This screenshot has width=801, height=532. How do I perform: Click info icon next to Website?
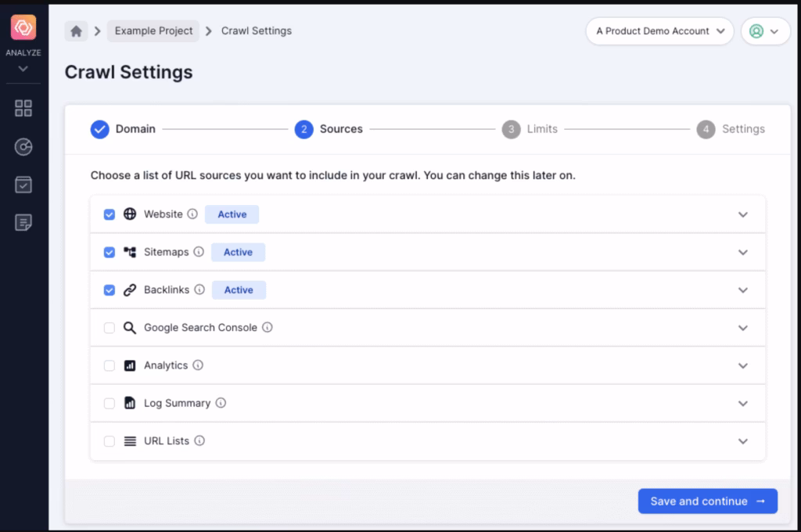[192, 214]
